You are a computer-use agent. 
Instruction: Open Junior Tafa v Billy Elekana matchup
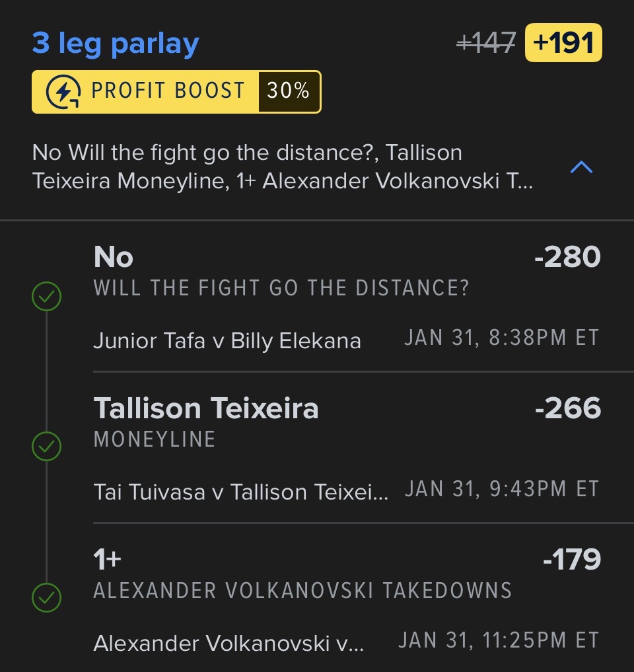(x=227, y=340)
